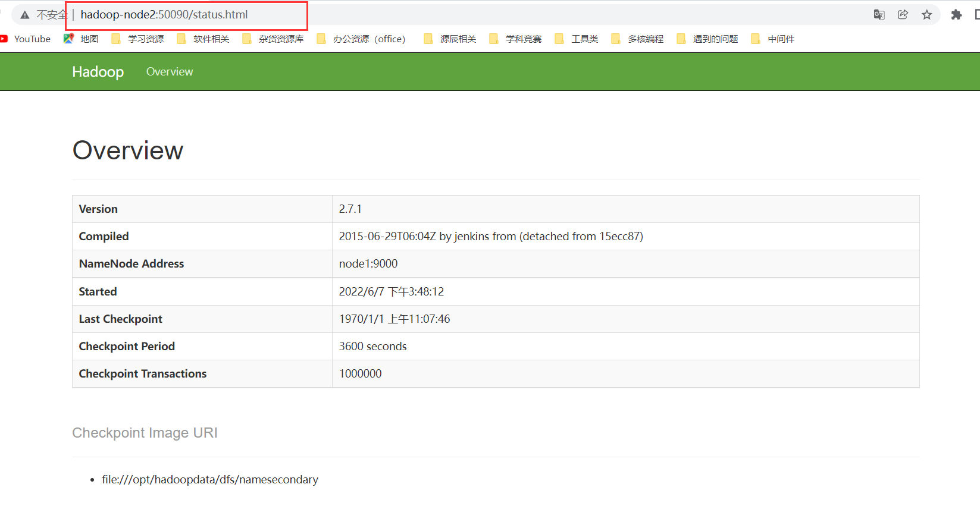Open the 源辰相关 bookmark folder
This screenshot has width=980, height=525.
[450, 39]
